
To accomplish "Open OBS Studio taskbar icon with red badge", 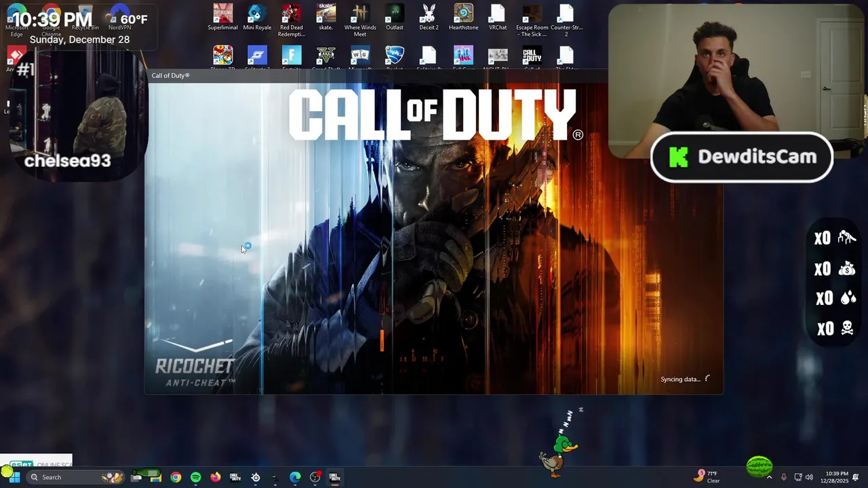I will pos(315,477).
